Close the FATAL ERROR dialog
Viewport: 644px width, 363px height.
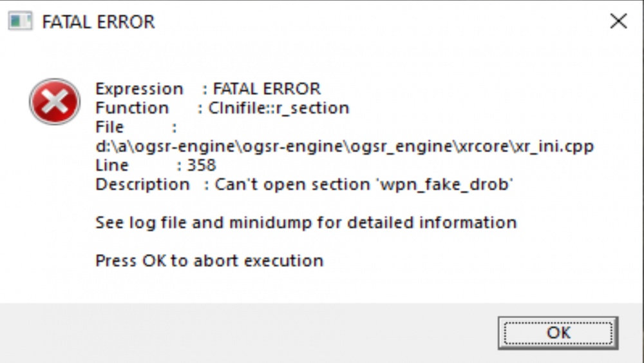(618, 21)
